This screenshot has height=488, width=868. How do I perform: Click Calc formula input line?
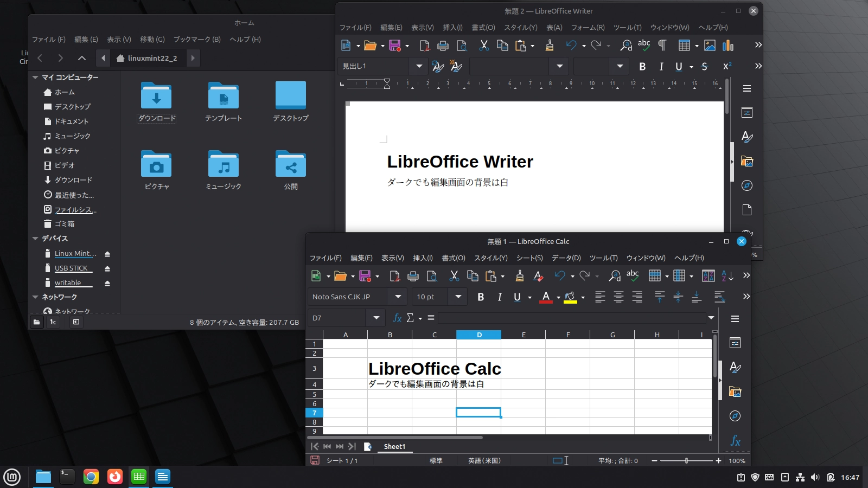coord(572,318)
